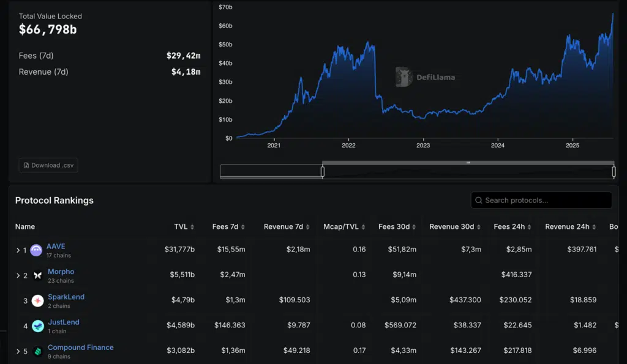Click the AAVE protocol logo icon
Viewport: 627px width, 364px height.
pyautogui.click(x=36, y=250)
